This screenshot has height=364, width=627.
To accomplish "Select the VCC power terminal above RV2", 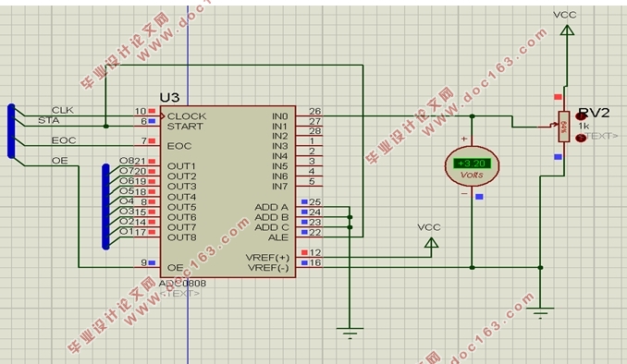I will (566, 30).
